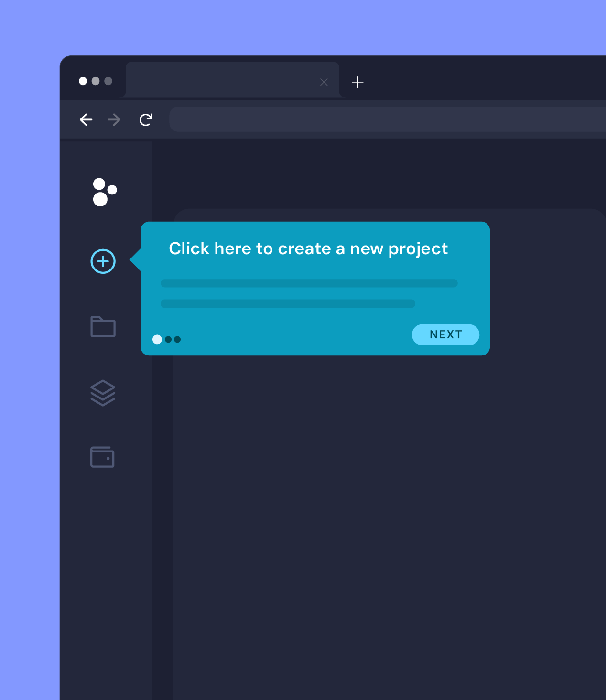Screen dimensions: 606x700
Task: Open the folder icon in sidebar
Action: (x=103, y=326)
